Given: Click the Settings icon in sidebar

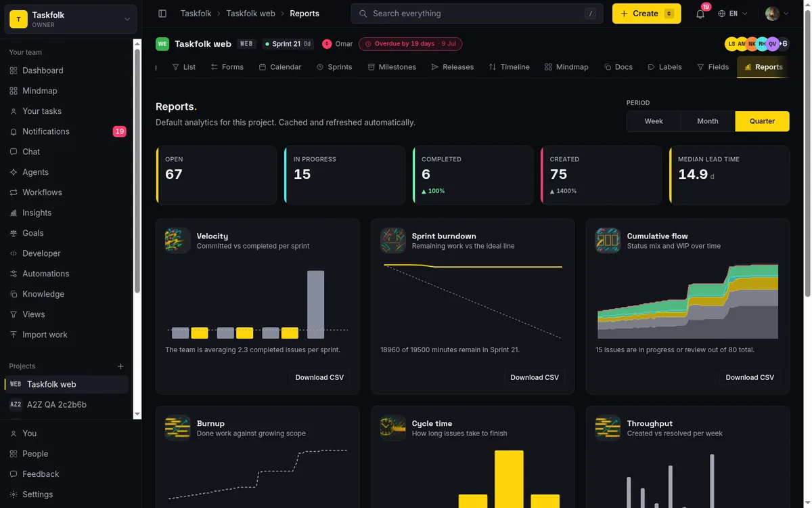Looking at the screenshot, I should point(14,494).
